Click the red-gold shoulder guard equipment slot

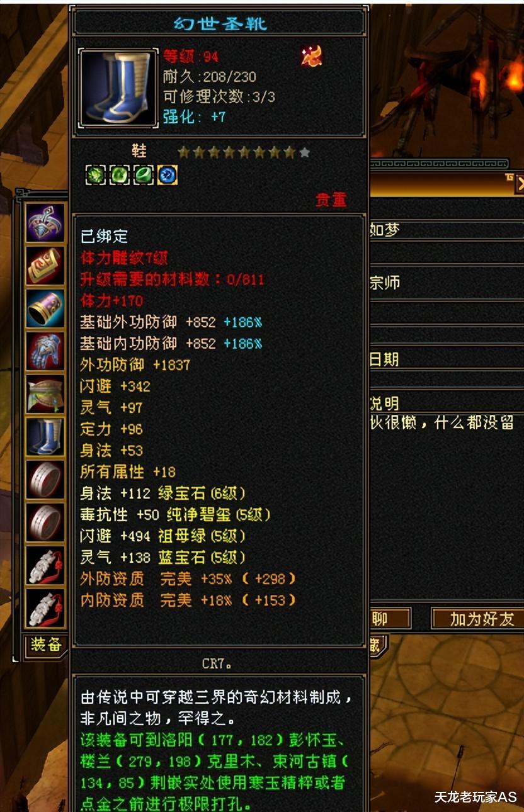45,265
